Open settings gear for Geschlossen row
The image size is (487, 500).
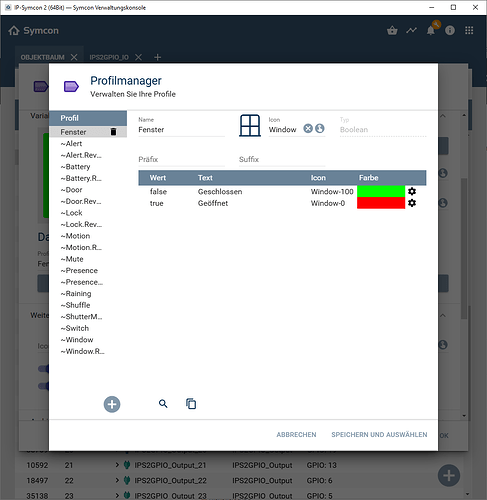[412, 191]
